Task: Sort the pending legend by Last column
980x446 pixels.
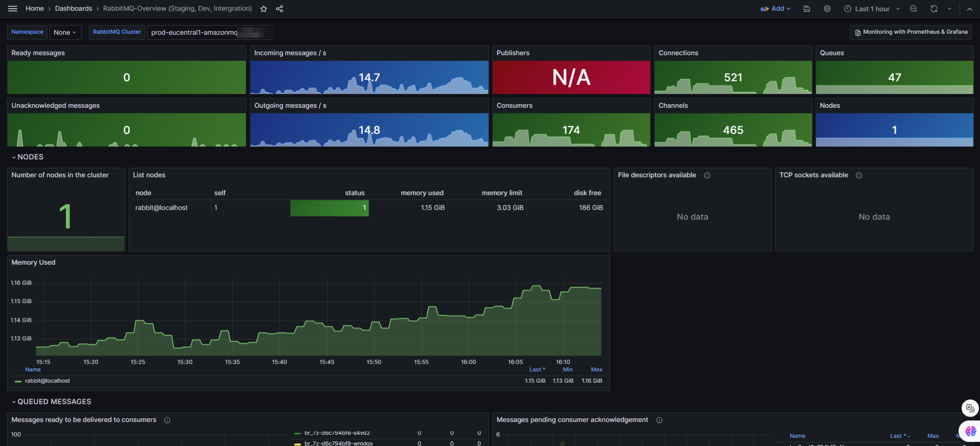Action: pos(900,436)
